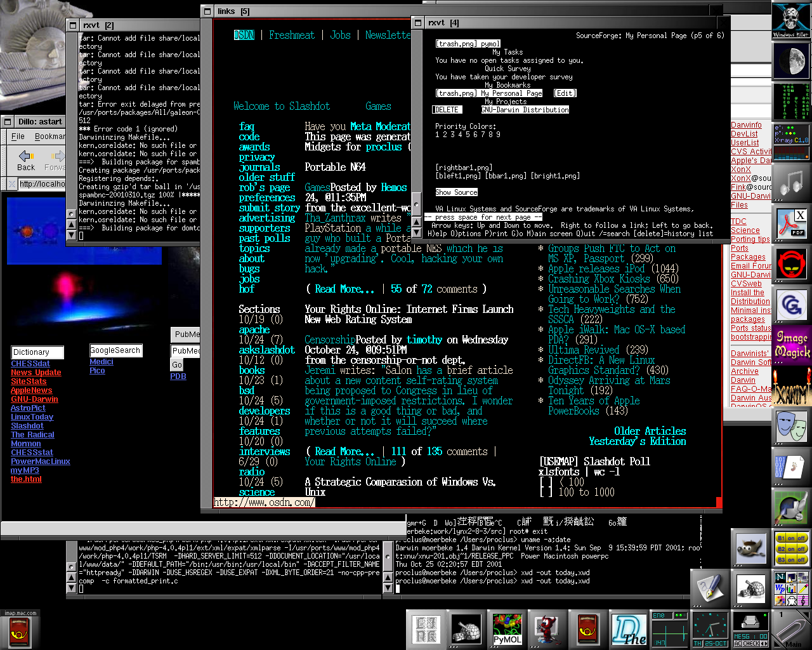Open the File menu in Dillo
812x650 pixels.
pos(18,136)
